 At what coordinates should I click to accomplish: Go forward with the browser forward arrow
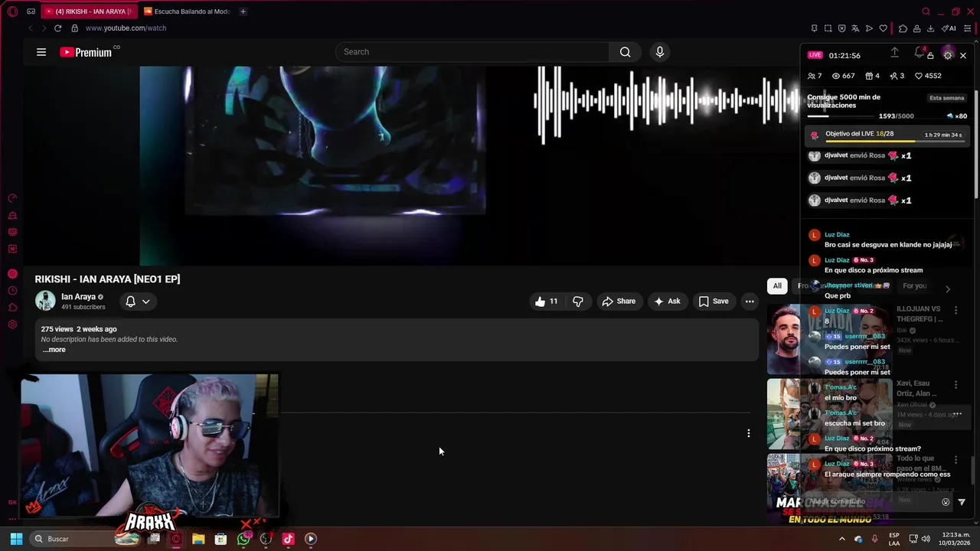click(x=44, y=28)
